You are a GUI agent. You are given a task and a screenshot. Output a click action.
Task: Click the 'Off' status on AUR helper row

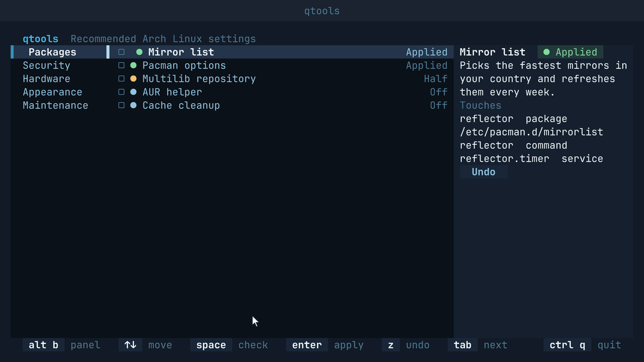pos(439,92)
